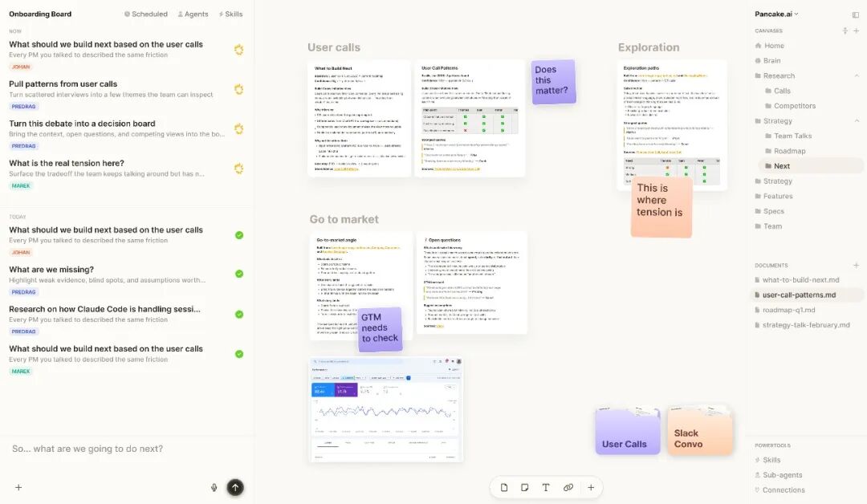Open the What is the real tension here task
Viewport: 867px width, 504px height.
pos(126,174)
